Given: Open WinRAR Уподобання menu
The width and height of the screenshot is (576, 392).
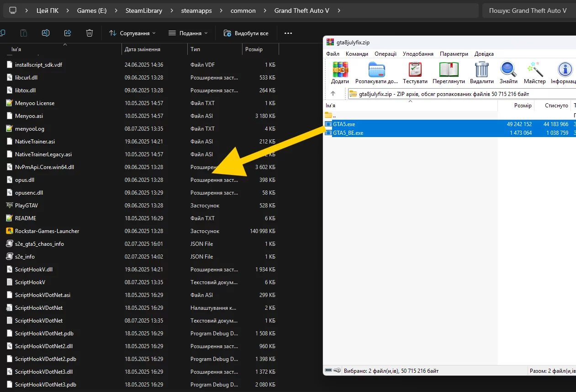Looking at the screenshot, I should click(x=418, y=54).
